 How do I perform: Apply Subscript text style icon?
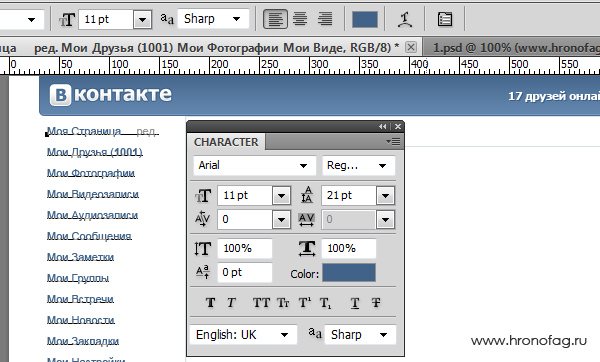325,303
